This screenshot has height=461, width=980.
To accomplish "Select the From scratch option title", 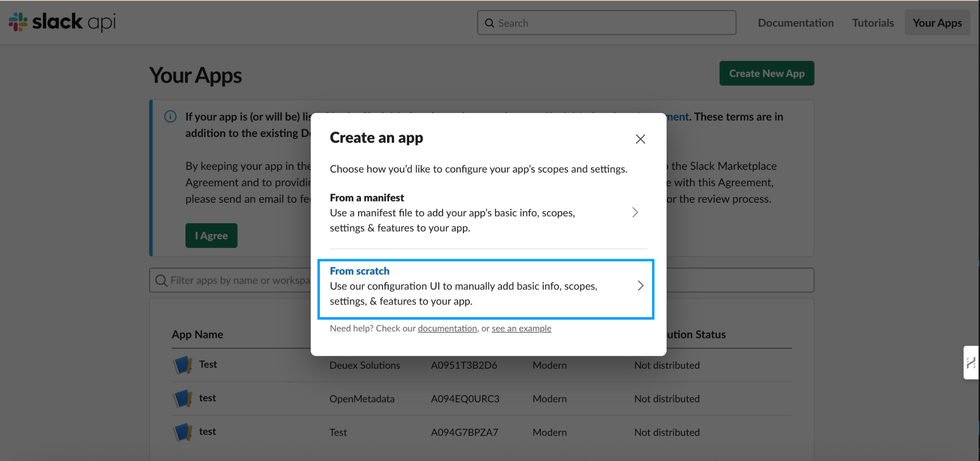I will 359,271.
